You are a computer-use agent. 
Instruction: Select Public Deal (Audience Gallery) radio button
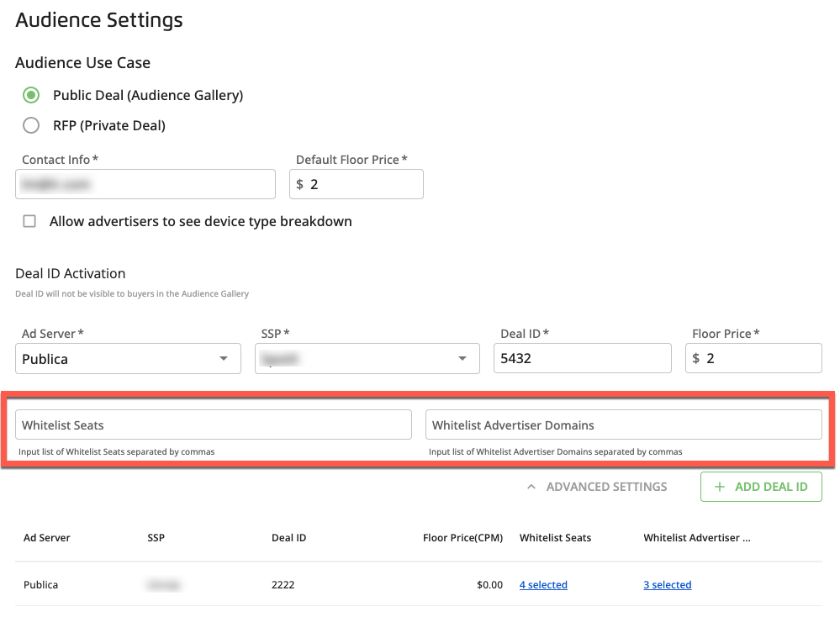pos(31,95)
